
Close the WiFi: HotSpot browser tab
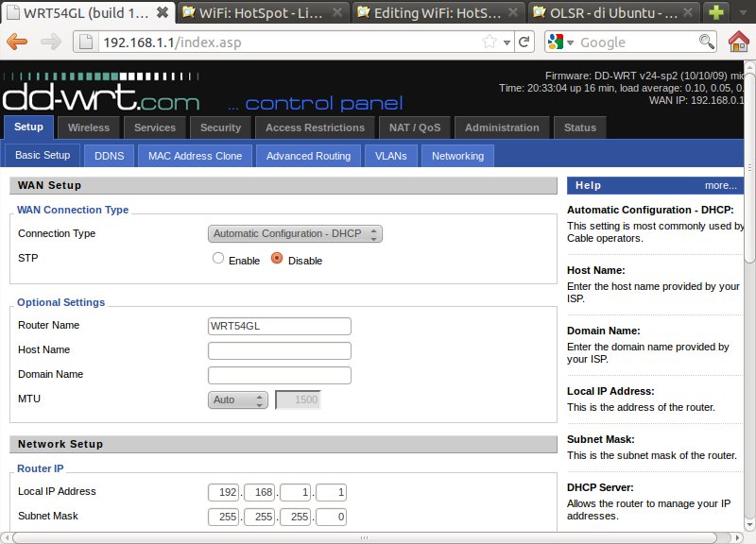pos(338,12)
